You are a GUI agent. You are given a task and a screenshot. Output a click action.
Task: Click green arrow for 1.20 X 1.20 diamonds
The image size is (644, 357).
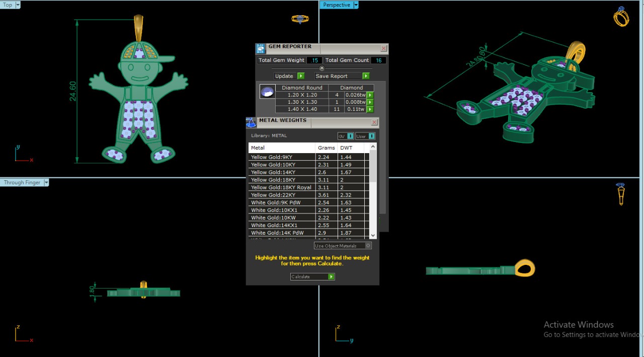[x=370, y=95]
